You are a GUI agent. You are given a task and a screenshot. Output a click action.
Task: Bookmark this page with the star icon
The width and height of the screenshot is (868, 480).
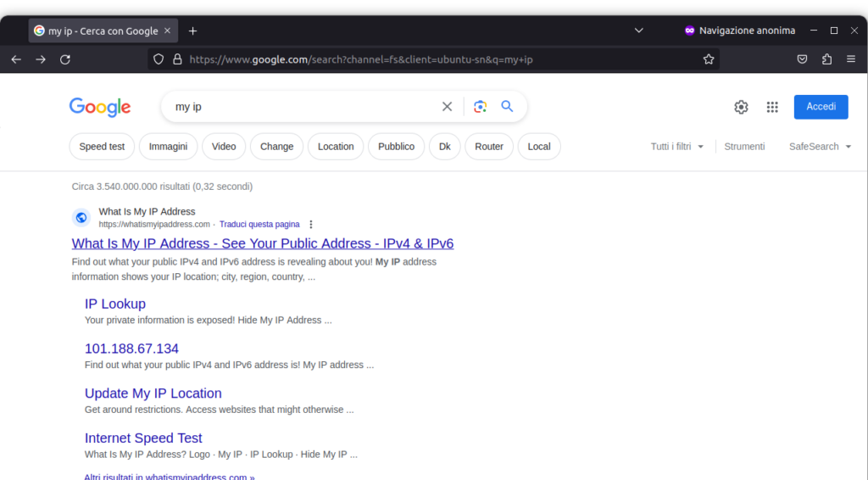[x=709, y=59]
